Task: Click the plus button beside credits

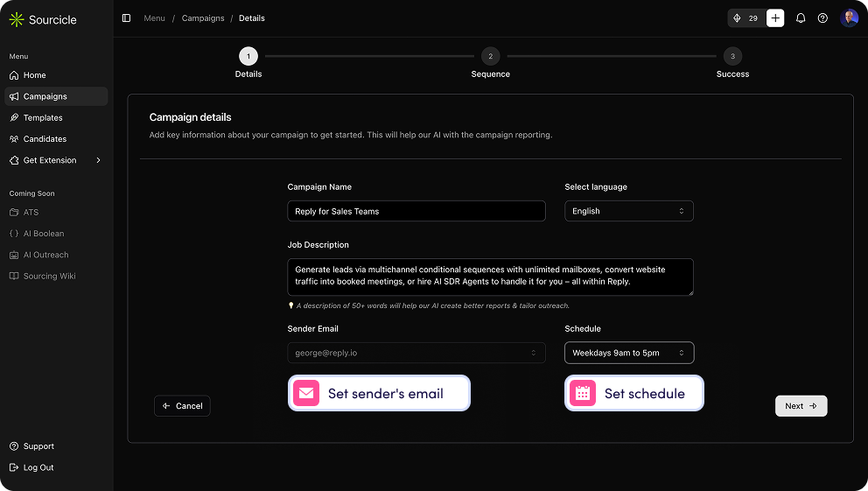Action: (775, 18)
